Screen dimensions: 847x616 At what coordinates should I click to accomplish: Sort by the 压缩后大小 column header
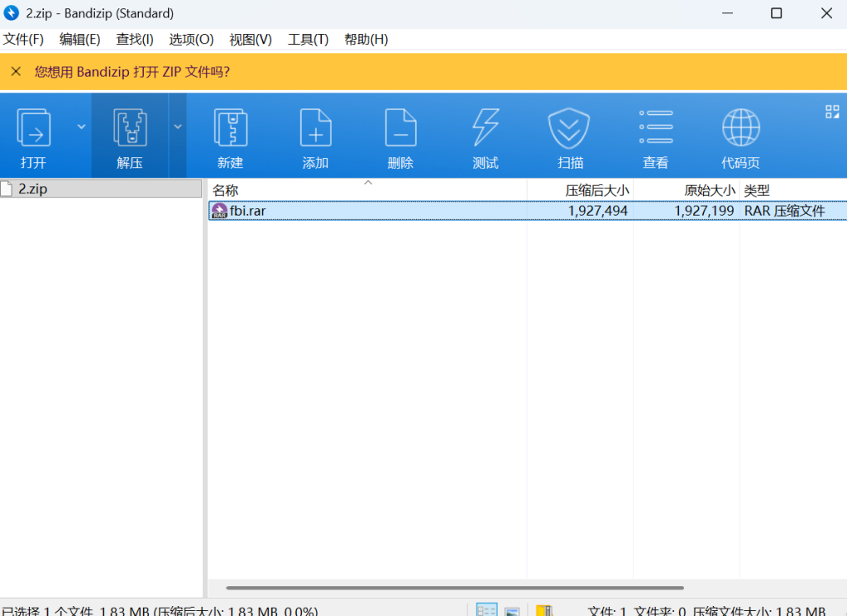[596, 190]
